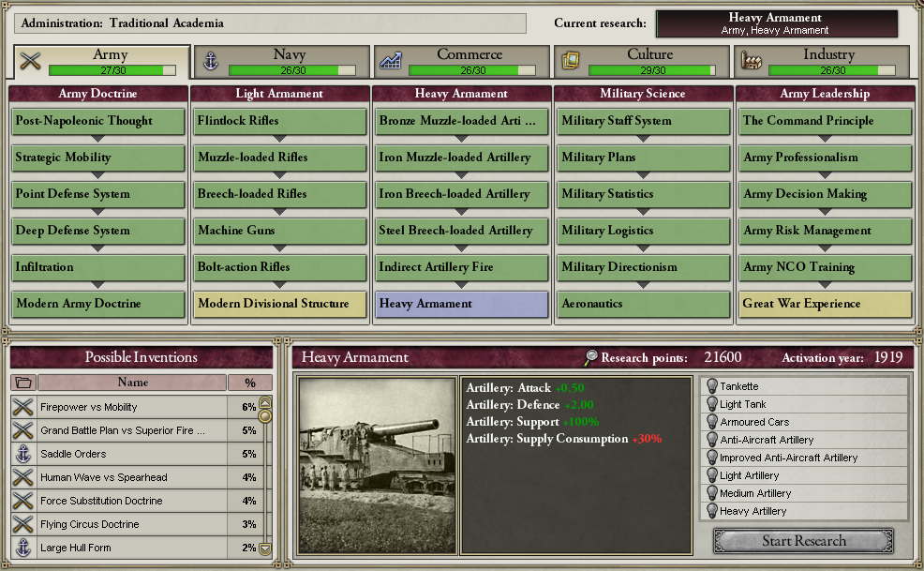Click lightbulb icon next to Heavy Artillery

click(x=712, y=511)
